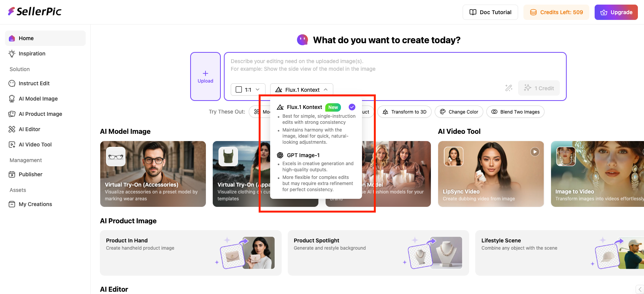Open the Publisher section
644x294 pixels.
tap(31, 174)
